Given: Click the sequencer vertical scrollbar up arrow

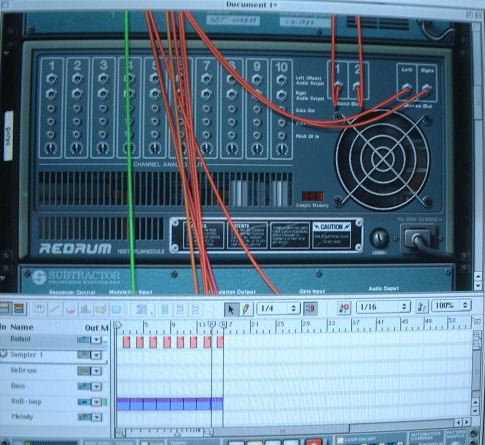Looking at the screenshot, I should pos(476,403).
